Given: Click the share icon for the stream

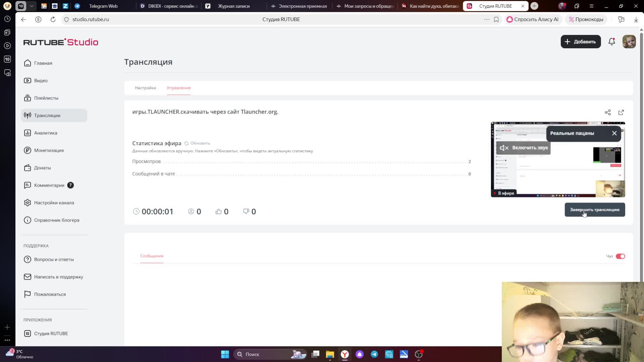Looking at the screenshot, I should coord(607,113).
